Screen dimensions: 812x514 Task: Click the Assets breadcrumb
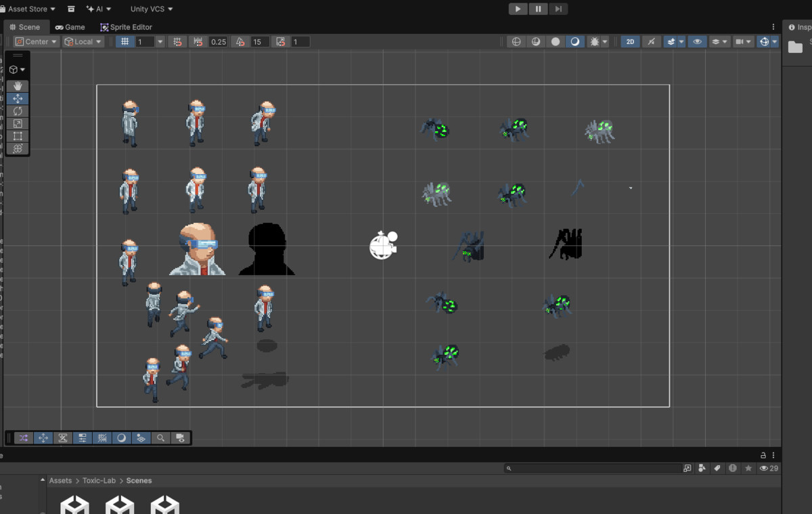60,481
